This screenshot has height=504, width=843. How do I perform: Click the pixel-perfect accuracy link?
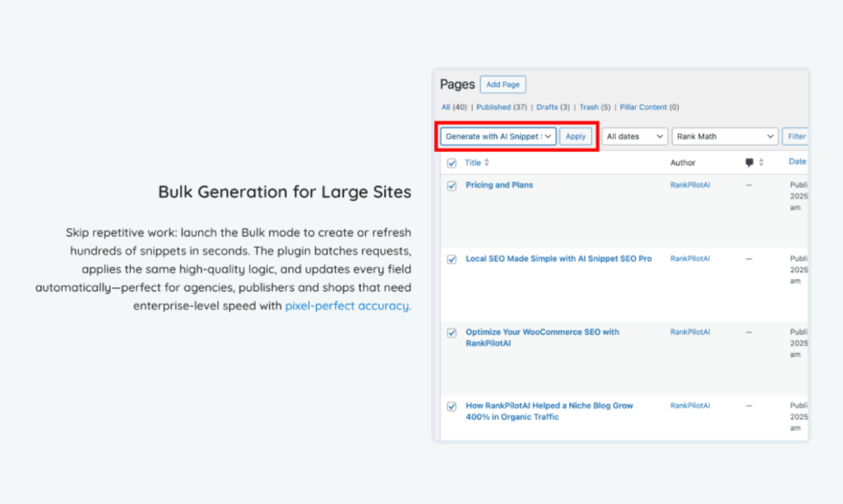click(x=346, y=306)
